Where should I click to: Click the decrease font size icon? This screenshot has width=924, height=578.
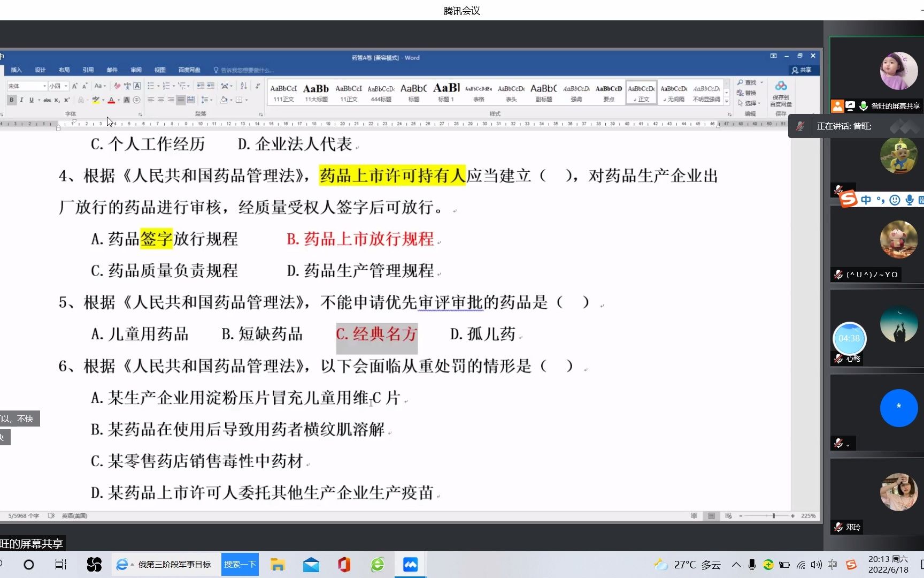84,86
